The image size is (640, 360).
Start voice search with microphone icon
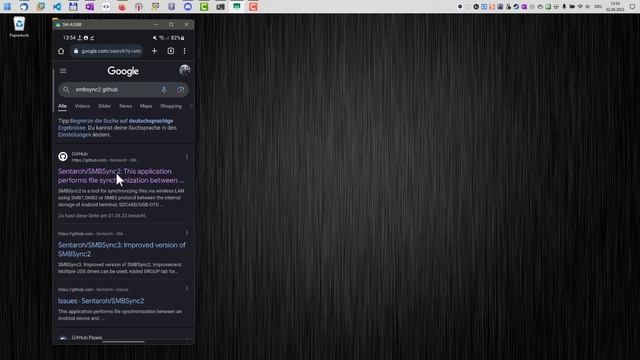click(x=164, y=90)
